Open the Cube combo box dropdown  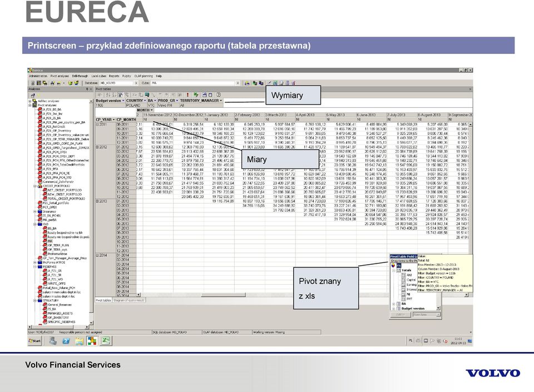pos(238,83)
